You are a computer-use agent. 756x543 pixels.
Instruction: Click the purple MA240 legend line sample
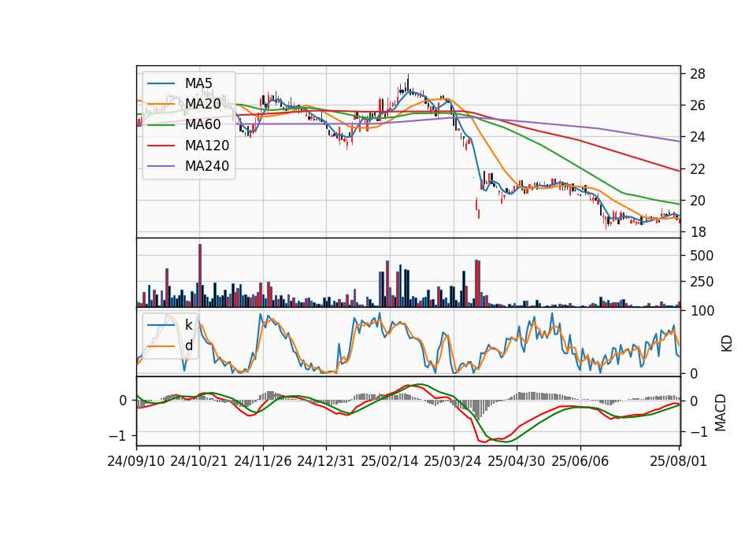(x=161, y=166)
